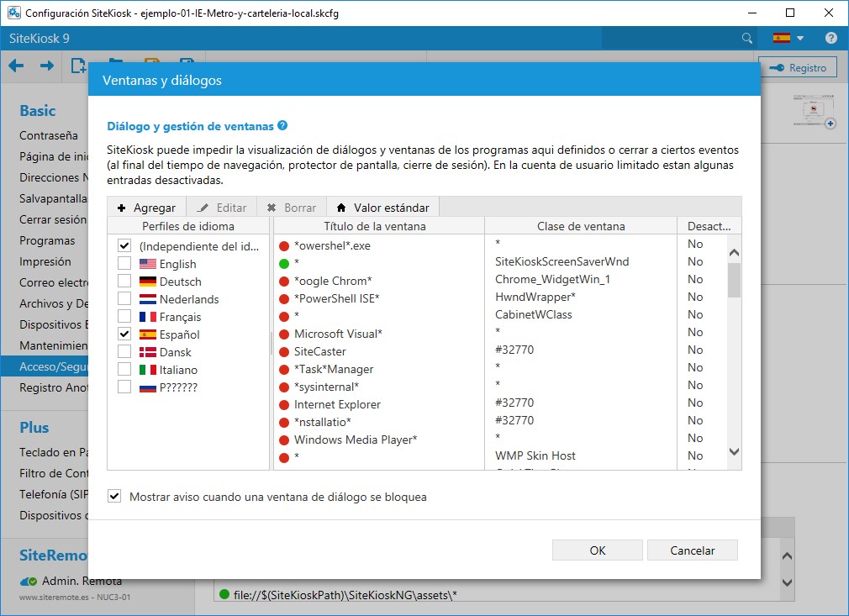Uncheck the Español language profile

click(124, 334)
